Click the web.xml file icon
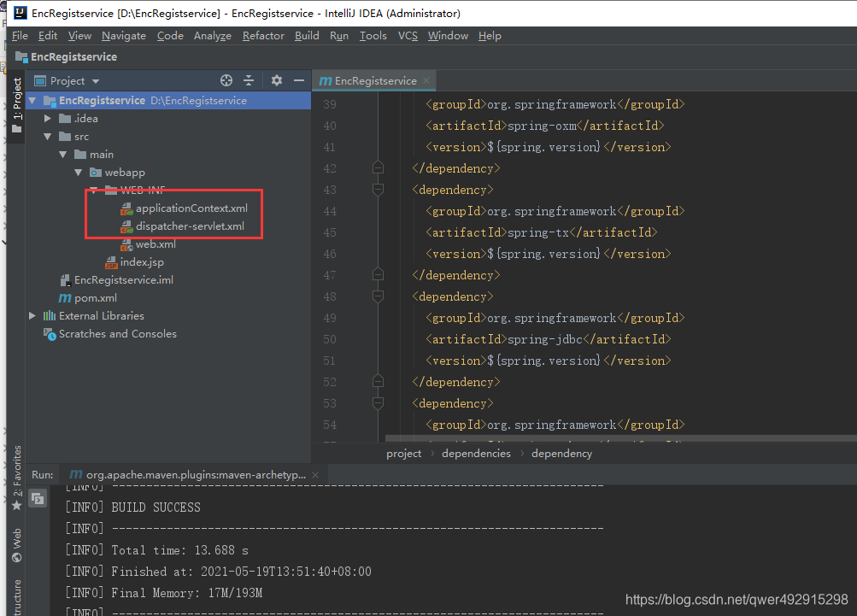 click(126, 244)
